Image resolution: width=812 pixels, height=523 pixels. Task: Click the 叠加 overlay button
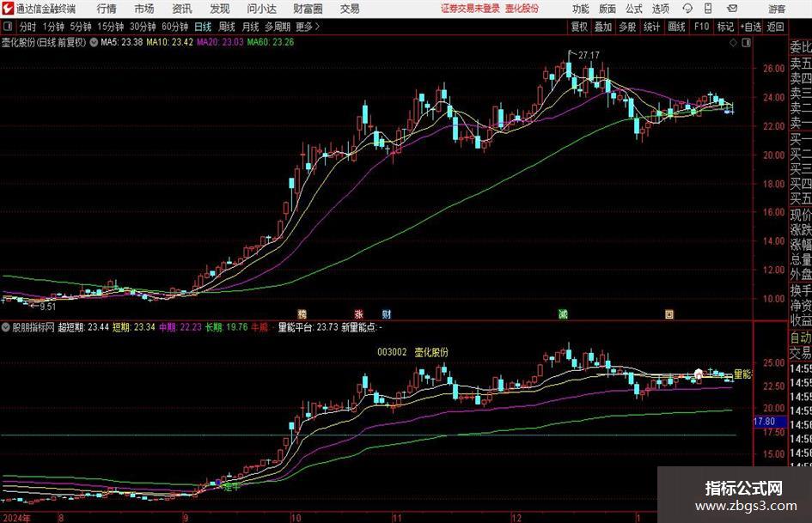[603, 27]
